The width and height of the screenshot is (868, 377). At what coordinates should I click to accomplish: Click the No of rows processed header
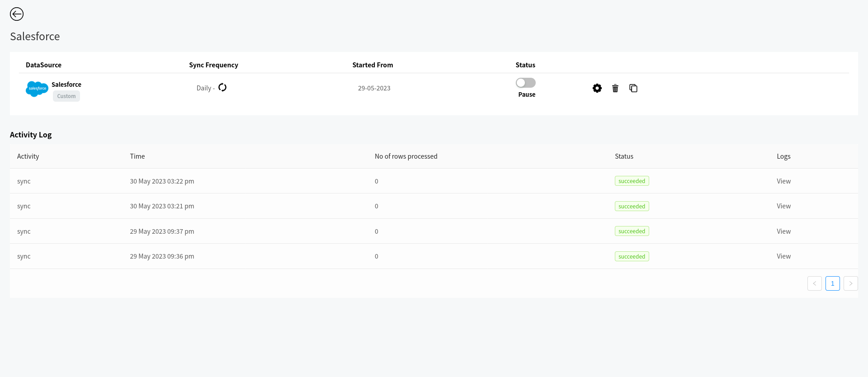click(x=406, y=156)
